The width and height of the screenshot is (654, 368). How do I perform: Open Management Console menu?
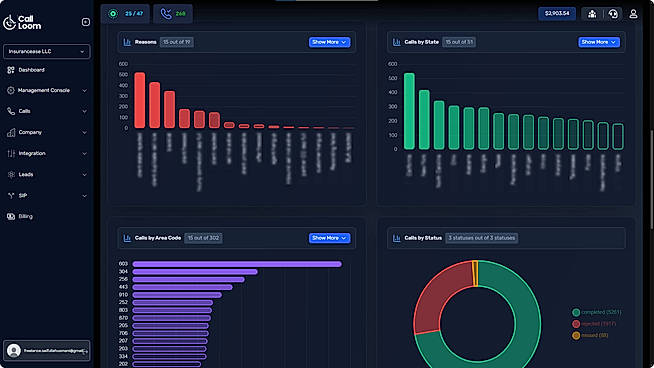click(x=43, y=90)
